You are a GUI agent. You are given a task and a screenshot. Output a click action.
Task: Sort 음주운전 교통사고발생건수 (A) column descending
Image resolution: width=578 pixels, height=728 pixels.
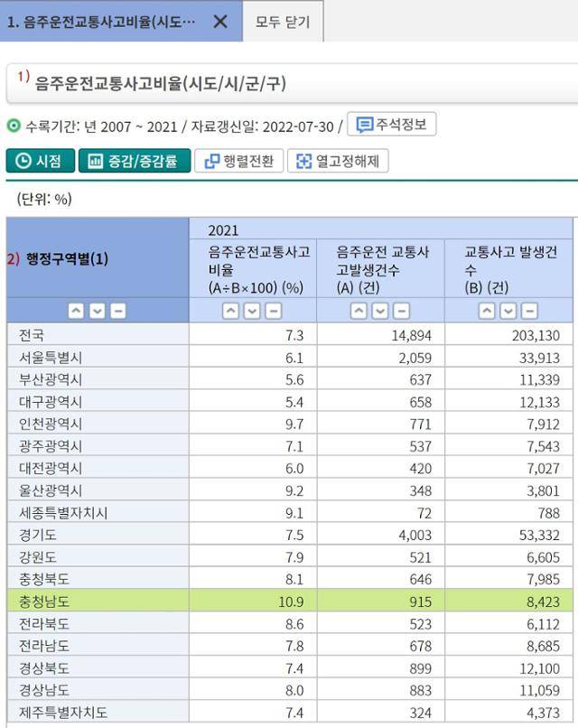(x=380, y=311)
